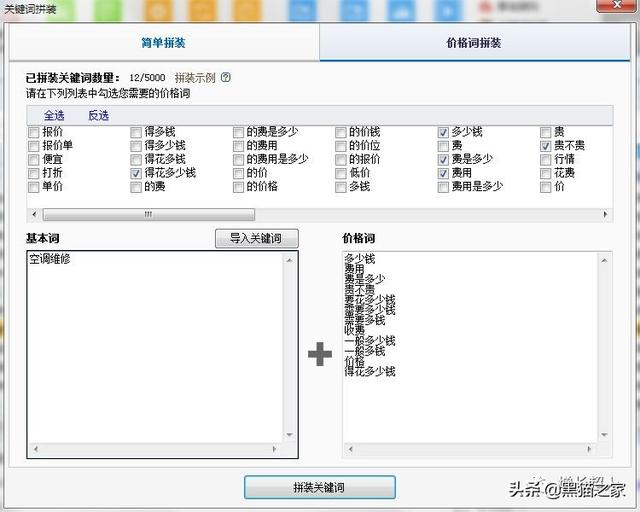Check the 的费用 checkbox
The width and height of the screenshot is (640, 512).
(238, 146)
